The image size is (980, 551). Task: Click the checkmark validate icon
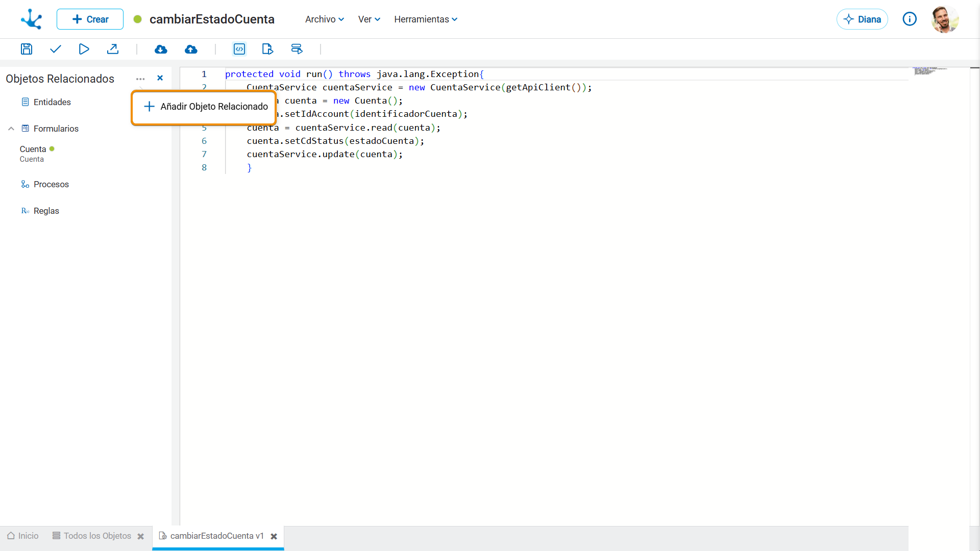(56, 49)
